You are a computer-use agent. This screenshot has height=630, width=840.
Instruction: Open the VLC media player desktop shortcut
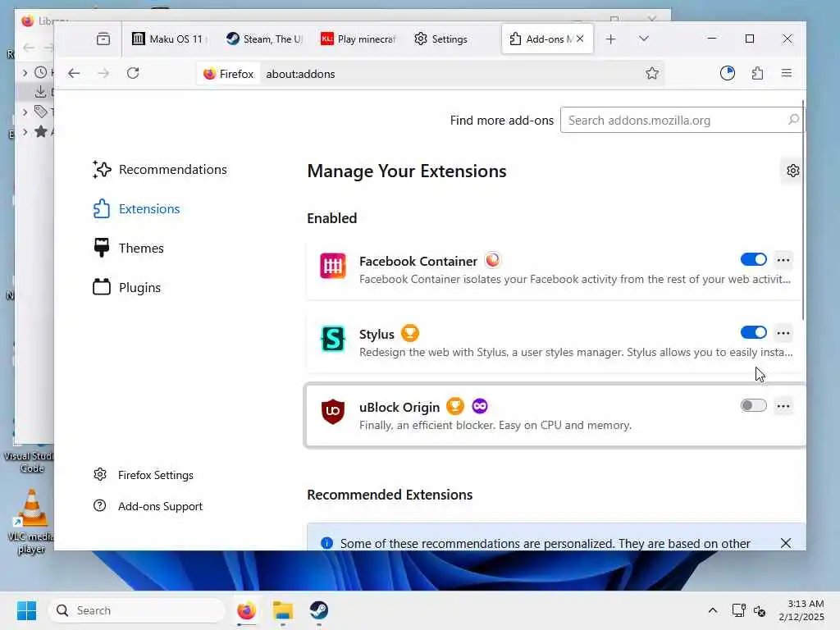pyautogui.click(x=30, y=522)
